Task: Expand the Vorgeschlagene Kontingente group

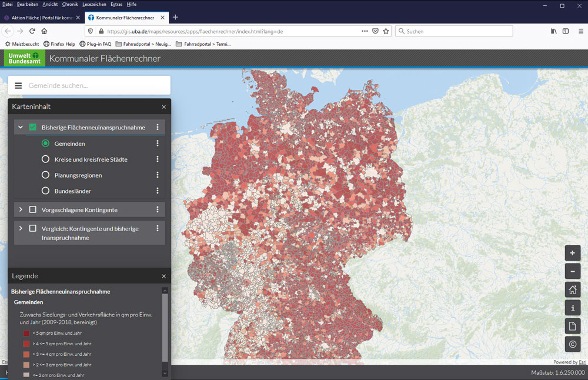Action: (x=21, y=209)
